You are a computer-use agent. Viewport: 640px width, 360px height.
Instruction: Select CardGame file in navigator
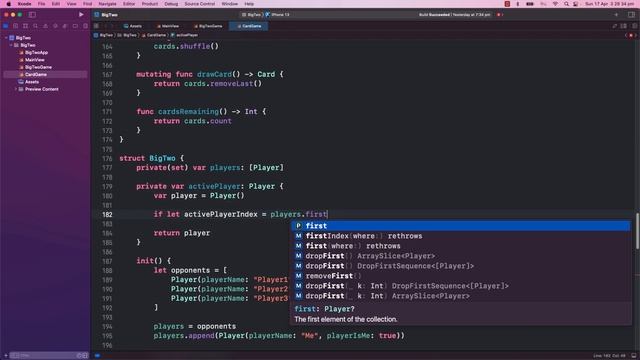pos(45,74)
